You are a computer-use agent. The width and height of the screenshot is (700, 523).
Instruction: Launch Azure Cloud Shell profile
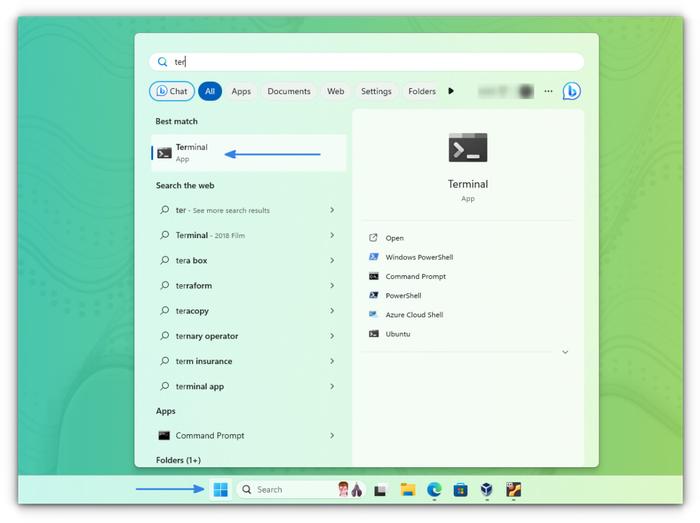tap(414, 315)
